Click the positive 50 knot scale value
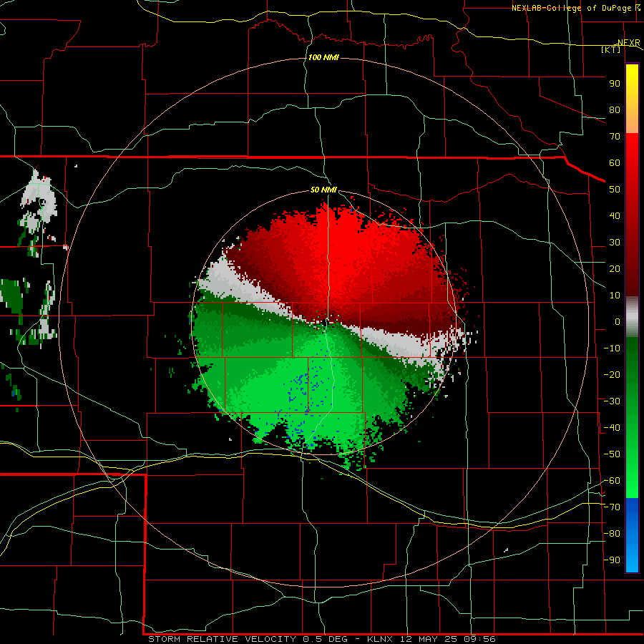The width and height of the screenshot is (644, 644). 615,190
